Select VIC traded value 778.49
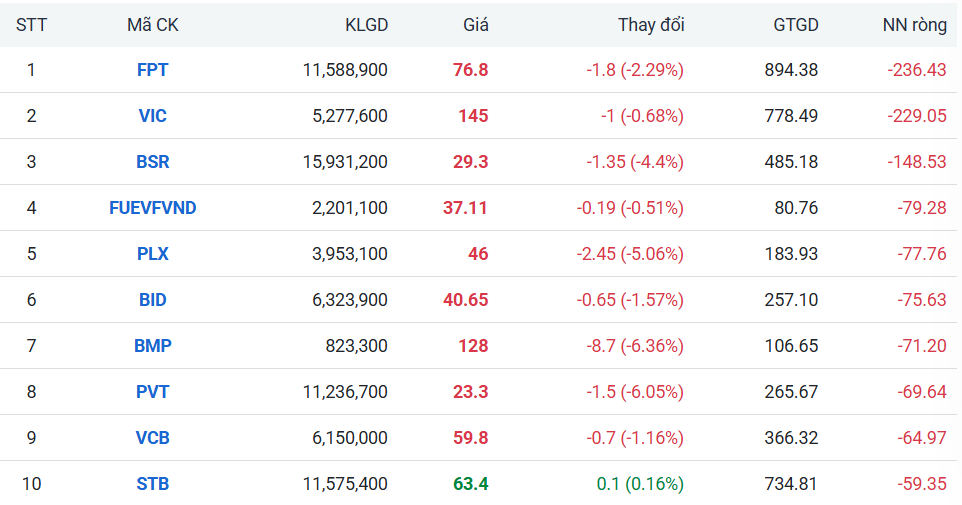The width and height of the screenshot is (962, 505). (791, 116)
